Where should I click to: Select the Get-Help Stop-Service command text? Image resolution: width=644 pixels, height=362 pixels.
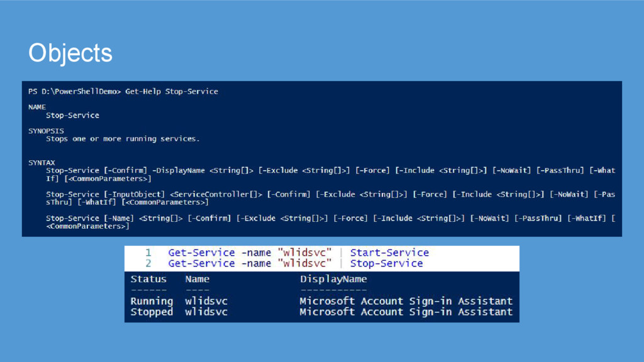point(172,92)
